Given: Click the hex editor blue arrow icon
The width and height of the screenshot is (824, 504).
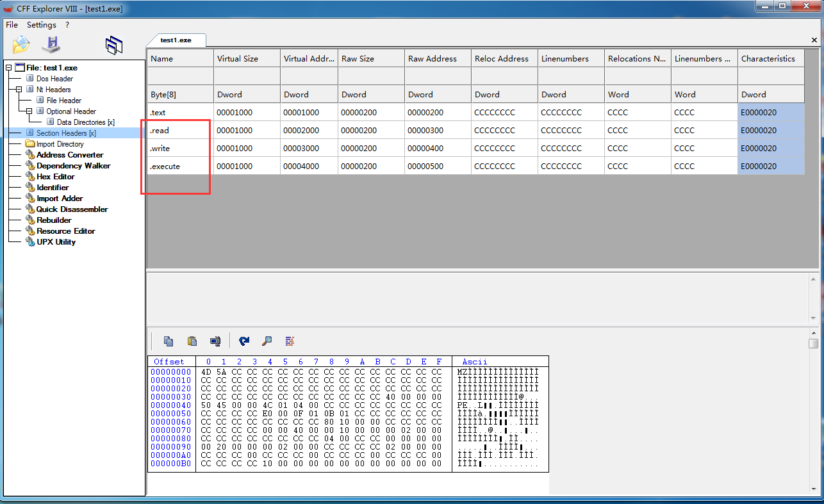Looking at the screenshot, I should pos(244,341).
